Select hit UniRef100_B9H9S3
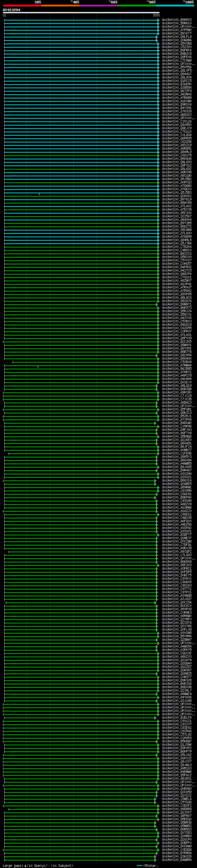 (177, 20)
